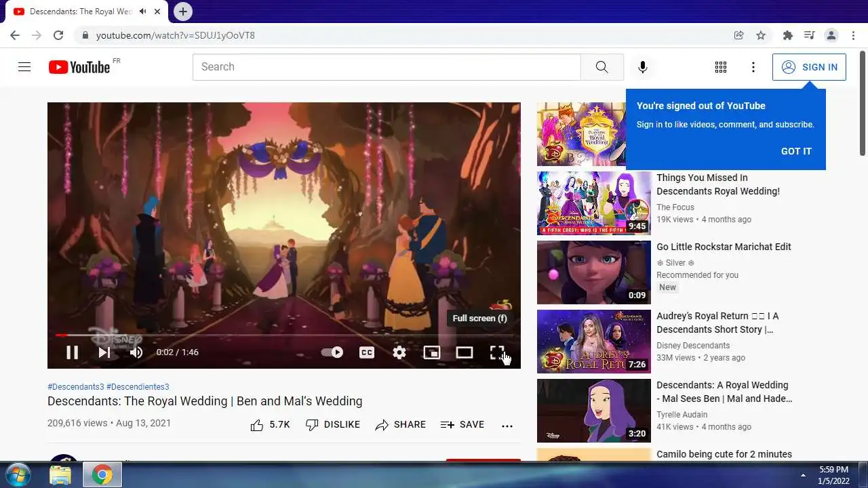Toggle the autoplay switch
The image size is (868, 488).
[x=332, y=352]
